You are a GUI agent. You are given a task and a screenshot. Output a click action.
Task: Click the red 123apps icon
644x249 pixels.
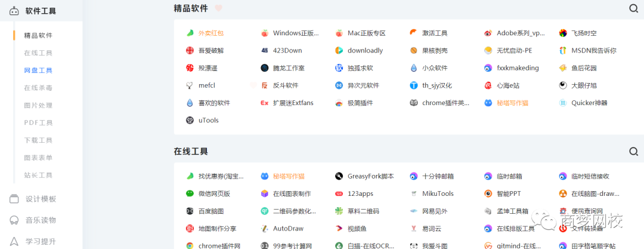(339, 193)
